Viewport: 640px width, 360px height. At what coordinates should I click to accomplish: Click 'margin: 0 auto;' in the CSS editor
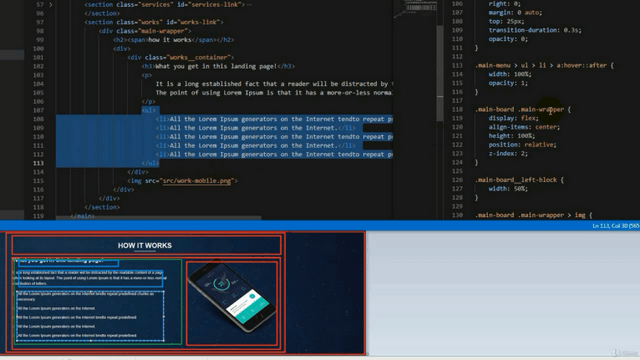[x=515, y=13]
